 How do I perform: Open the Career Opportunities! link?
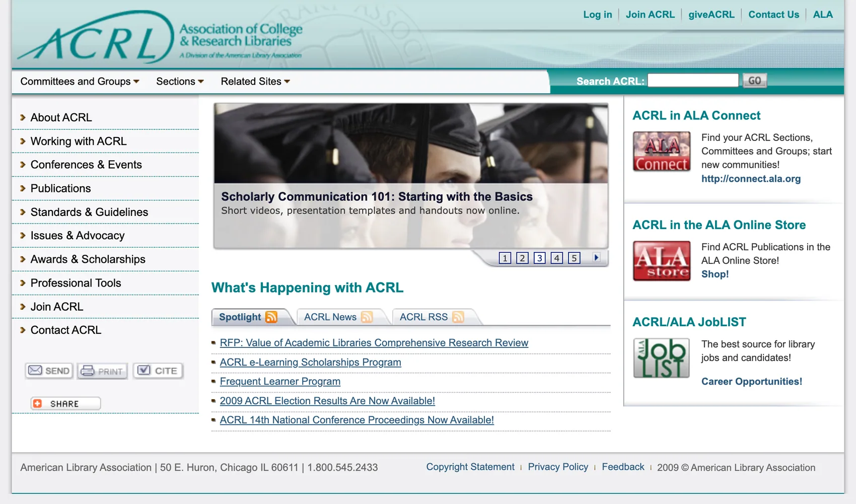(x=752, y=381)
